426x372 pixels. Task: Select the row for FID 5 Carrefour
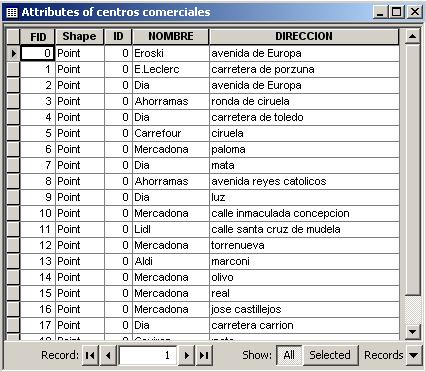(13, 133)
